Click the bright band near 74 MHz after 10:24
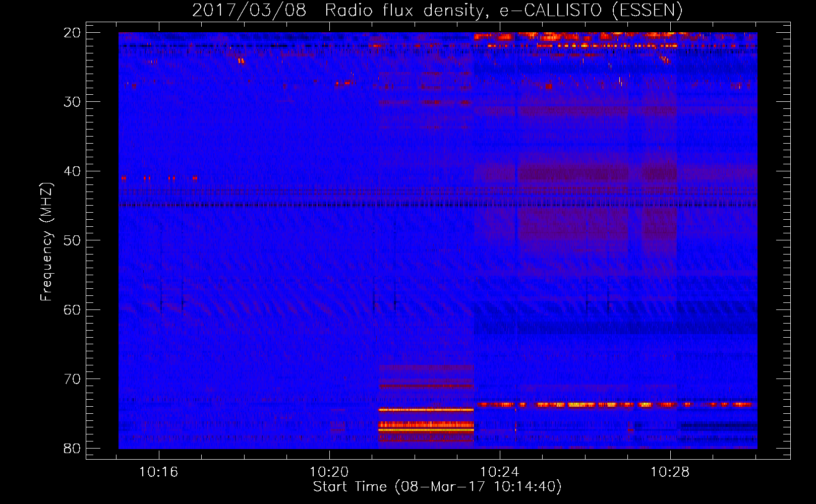The image size is (816, 504). (x=615, y=405)
